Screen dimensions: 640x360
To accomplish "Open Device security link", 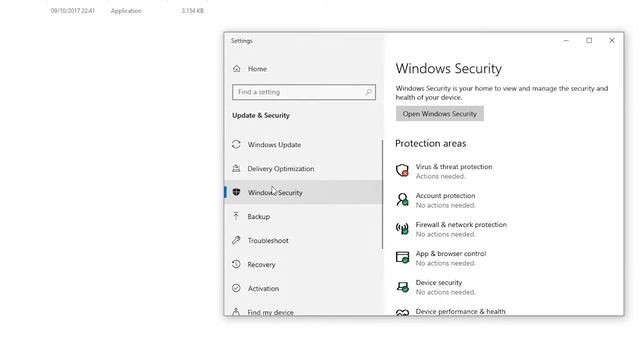I will (439, 282).
